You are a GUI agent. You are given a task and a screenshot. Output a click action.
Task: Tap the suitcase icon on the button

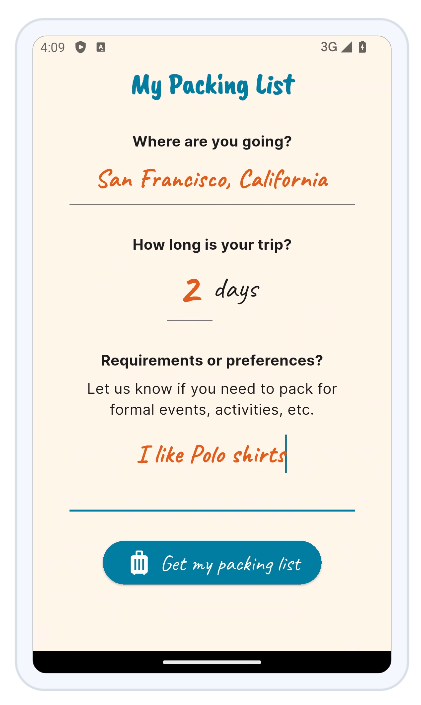139,563
